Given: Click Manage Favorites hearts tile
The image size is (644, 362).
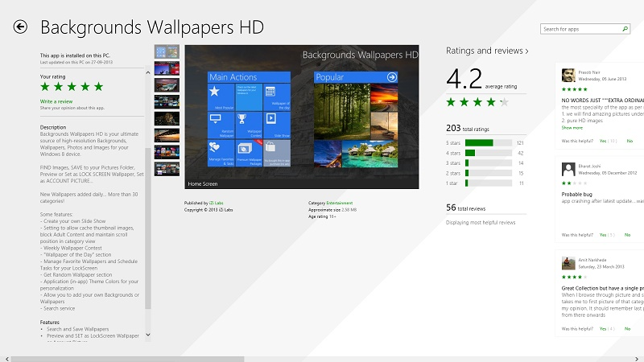Looking at the screenshot, I should (x=221, y=153).
